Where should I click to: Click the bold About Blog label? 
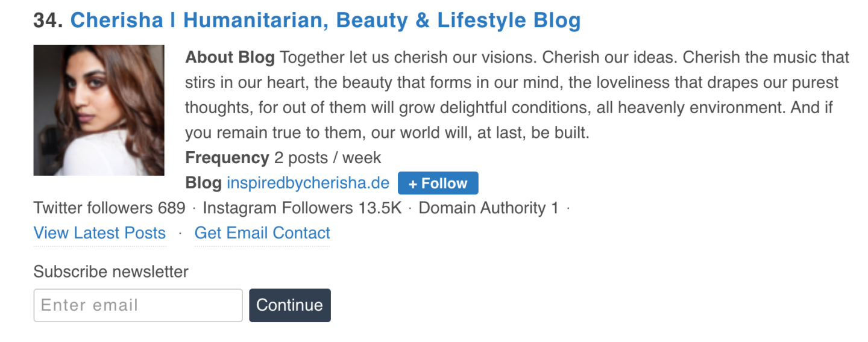230,58
